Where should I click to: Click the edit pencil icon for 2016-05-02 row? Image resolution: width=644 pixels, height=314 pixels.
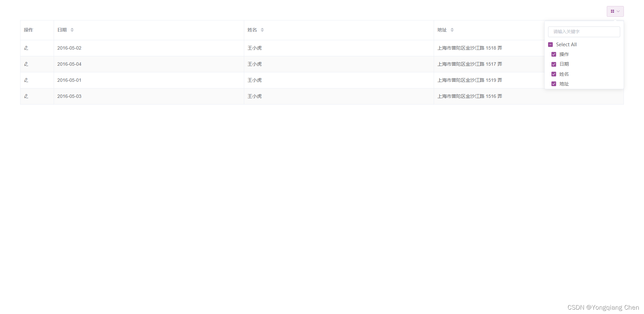[x=26, y=48]
